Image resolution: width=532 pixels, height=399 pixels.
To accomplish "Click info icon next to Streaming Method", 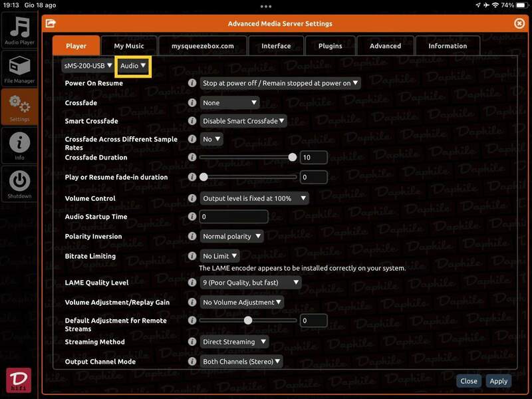I will [x=192, y=342].
